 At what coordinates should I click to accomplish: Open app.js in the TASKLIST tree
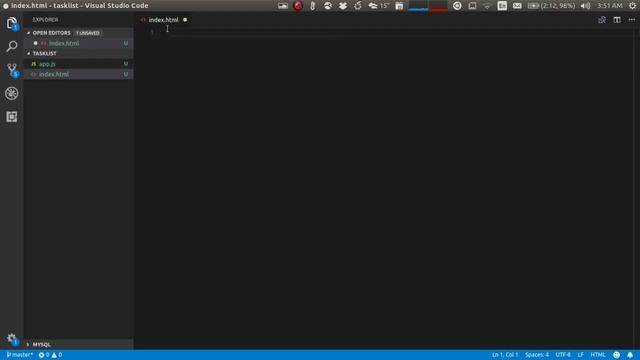(x=78, y=64)
